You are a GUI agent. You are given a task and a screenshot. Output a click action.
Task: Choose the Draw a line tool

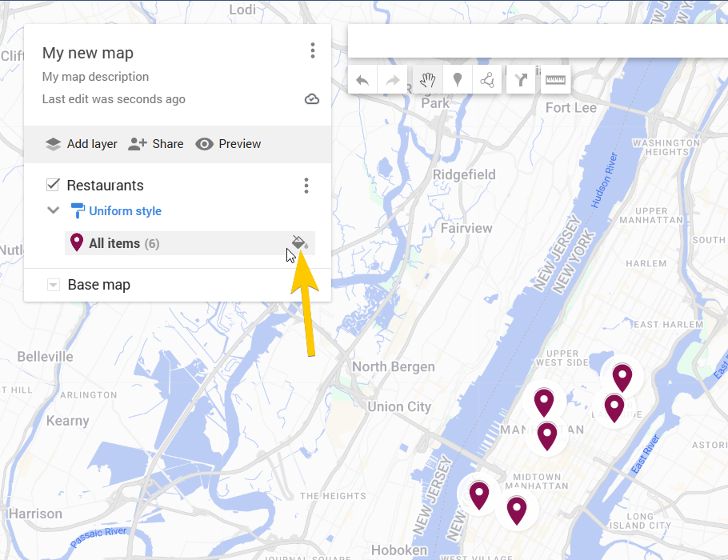(487, 80)
